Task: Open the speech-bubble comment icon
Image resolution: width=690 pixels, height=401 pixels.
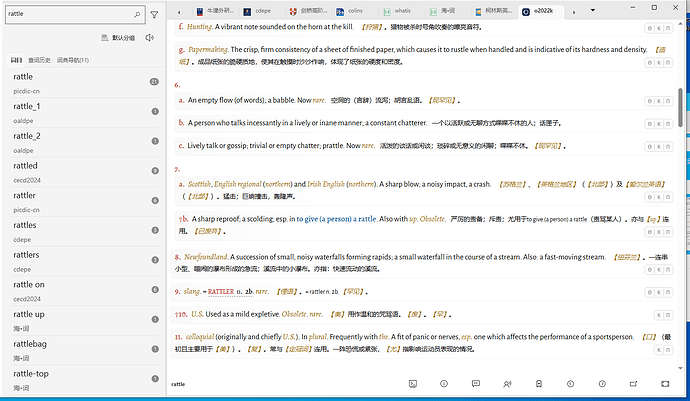Action: pos(476,384)
